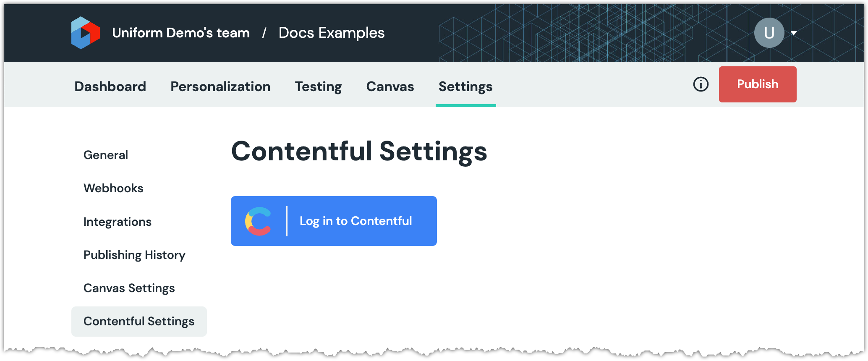Click the info circle icon

(x=701, y=84)
